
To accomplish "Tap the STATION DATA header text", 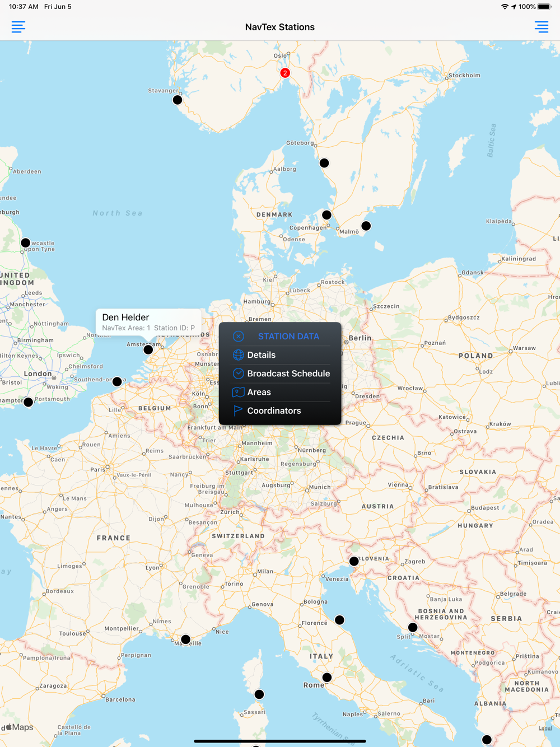I will pyautogui.click(x=288, y=337).
